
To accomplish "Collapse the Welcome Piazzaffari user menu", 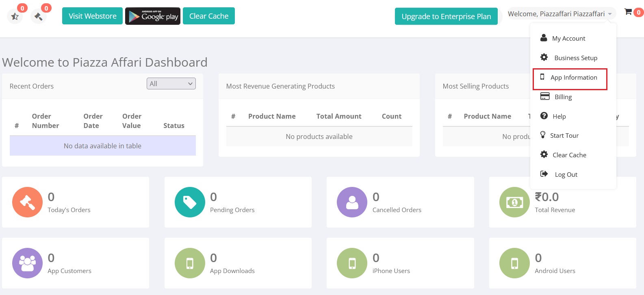I will tap(561, 14).
